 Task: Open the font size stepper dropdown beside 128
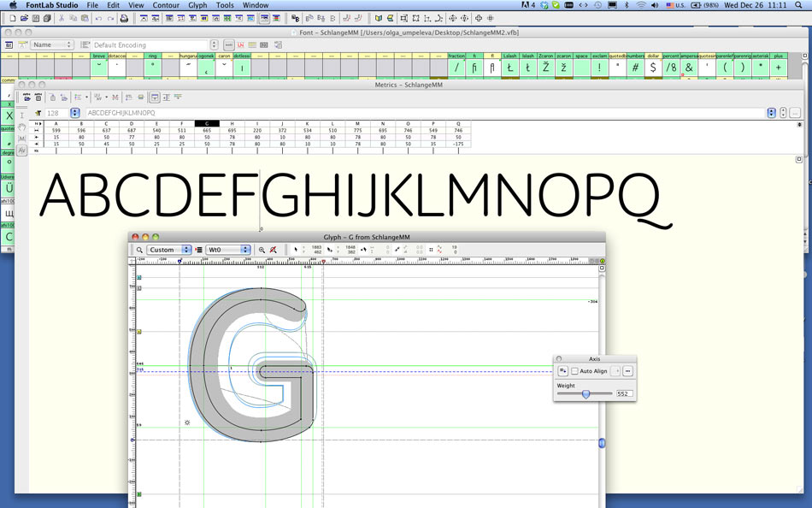75,113
